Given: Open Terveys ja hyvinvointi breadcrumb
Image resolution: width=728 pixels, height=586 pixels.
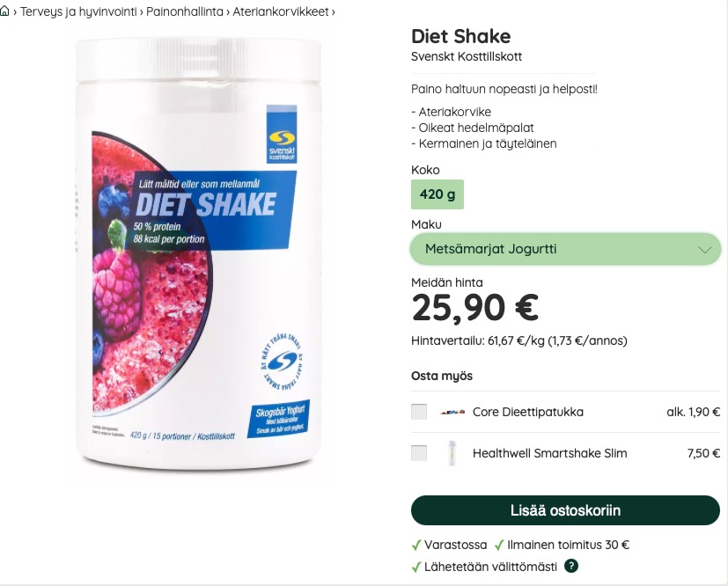Looking at the screenshot, I should [78, 11].
